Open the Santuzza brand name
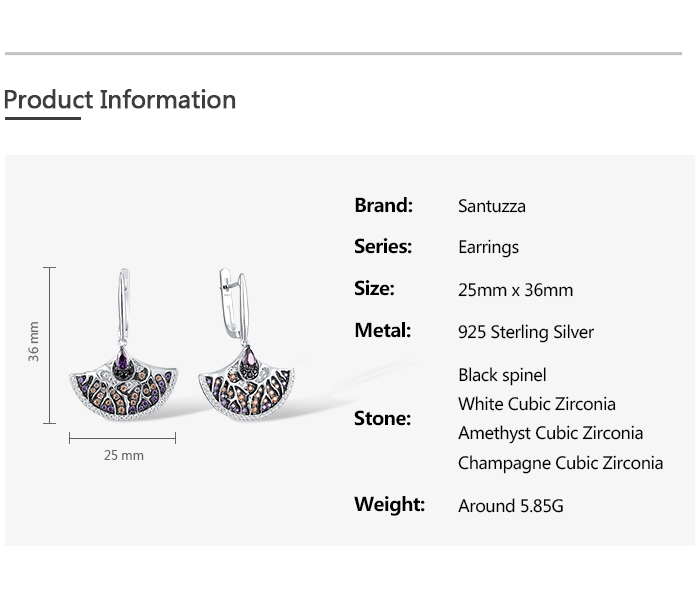This screenshot has width=700, height=596. pos(491,206)
